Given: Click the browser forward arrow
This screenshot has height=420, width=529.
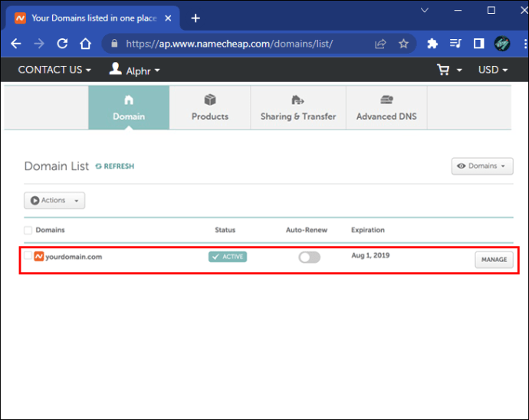Looking at the screenshot, I should pyautogui.click(x=39, y=44).
